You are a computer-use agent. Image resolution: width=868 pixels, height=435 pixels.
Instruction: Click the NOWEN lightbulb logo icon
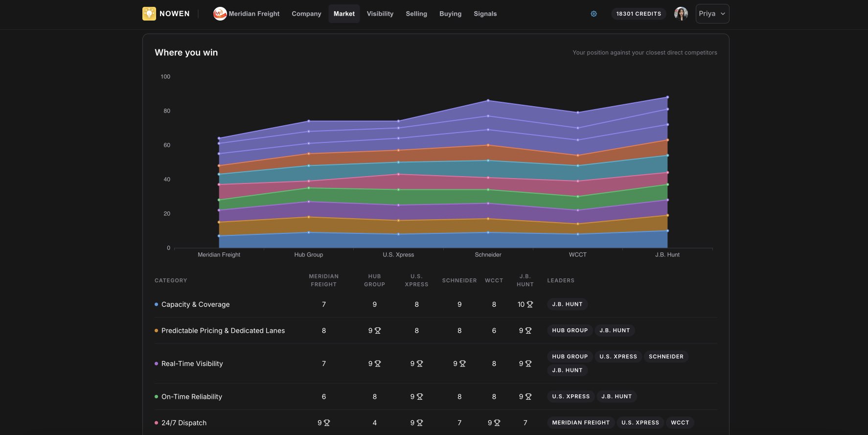tap(149, 14)
